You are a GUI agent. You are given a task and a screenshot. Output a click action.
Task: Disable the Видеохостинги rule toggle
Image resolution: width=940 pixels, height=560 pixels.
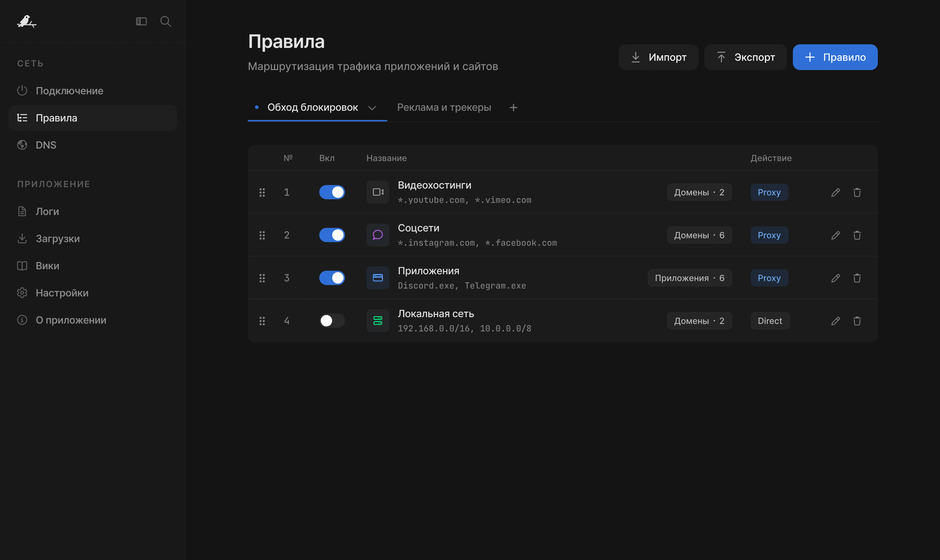point(332,192)
